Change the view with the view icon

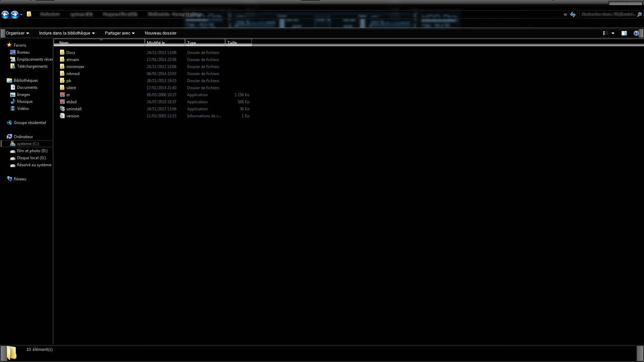605,33
